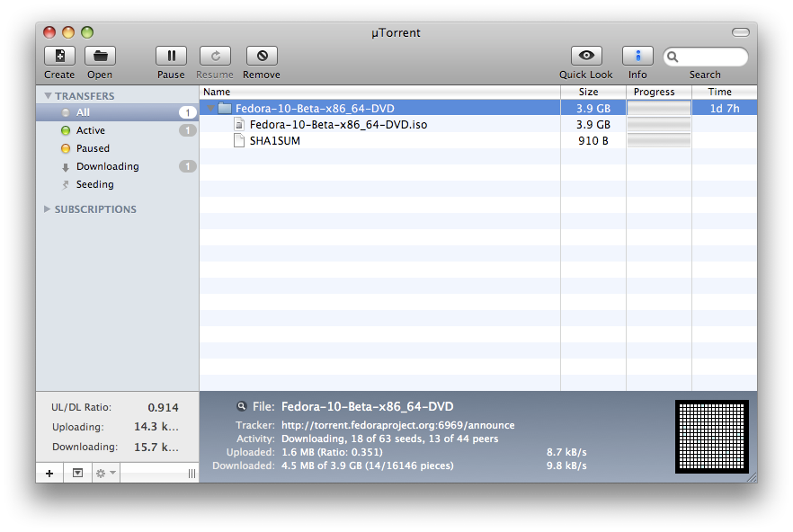The width and height of the screenshot is (793, 532).
Task: Click the magnifier icon beside File label
Action: click(x=241, y=406)
